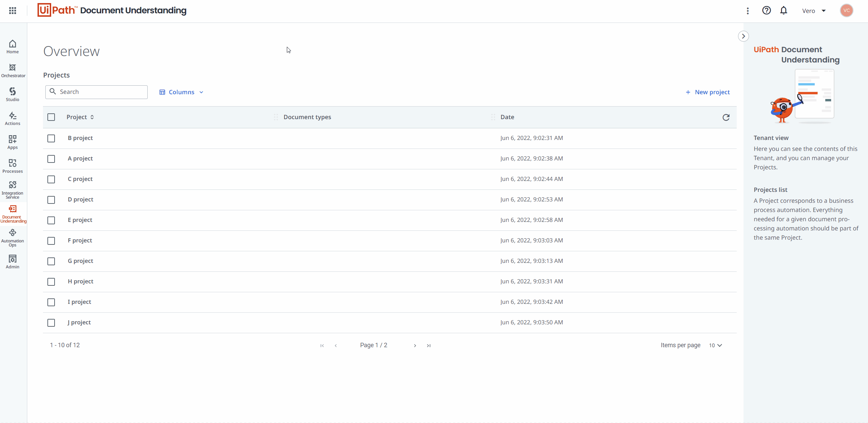Click Date column header
The height and width of the screenshot is (423, 868).
click(507, 117)
